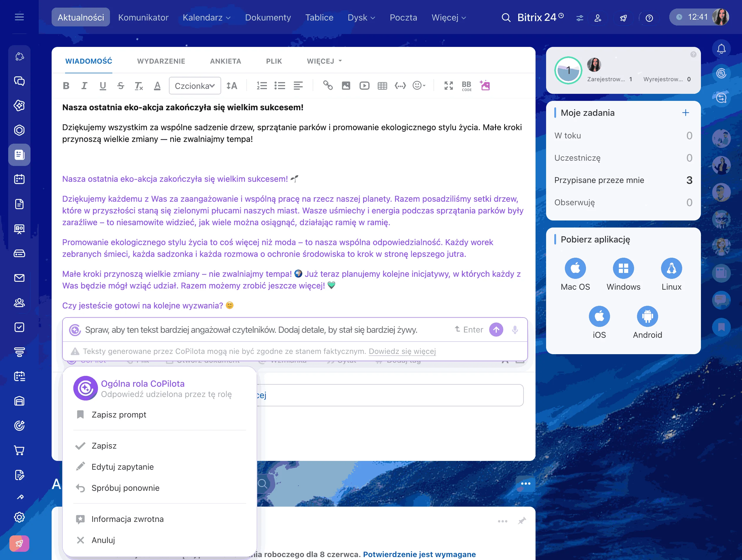Switch editor to BB code mode

click(x=467, y=86)
